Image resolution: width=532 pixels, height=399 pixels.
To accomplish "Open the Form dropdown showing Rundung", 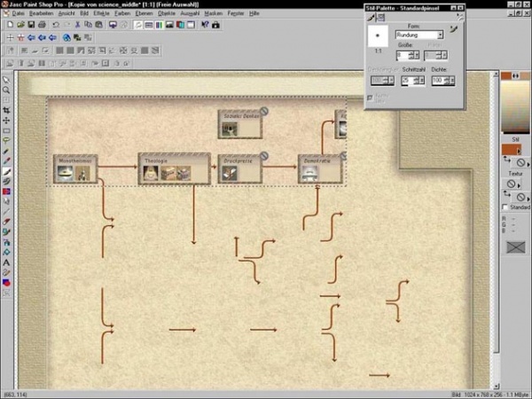I will pyautogui.click(x=419, y=35).
